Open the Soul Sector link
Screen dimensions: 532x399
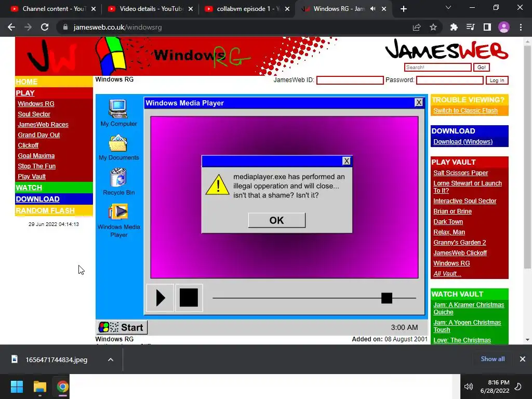[x=34, y=114]
